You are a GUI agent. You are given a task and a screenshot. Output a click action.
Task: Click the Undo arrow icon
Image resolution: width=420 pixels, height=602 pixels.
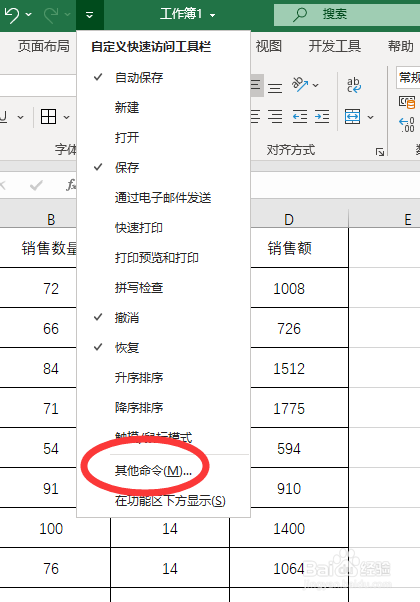click(x=12, y=15)
